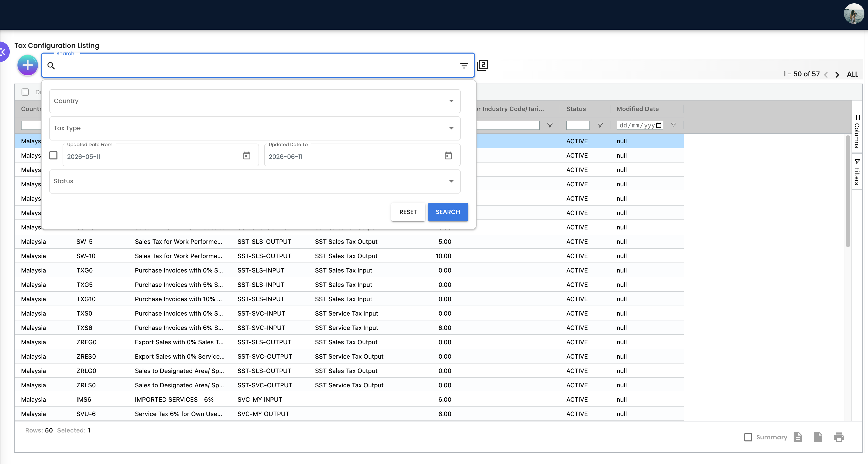Click the ZRLS0 tax code cell

(86, 385)
